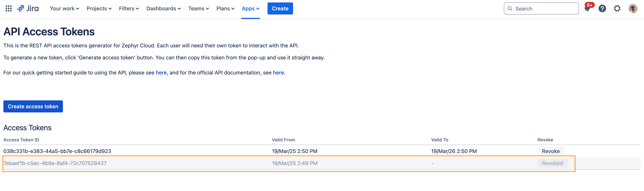Open Jira settings gear
This screenshot has height=191, width=644.
point(617,8)
